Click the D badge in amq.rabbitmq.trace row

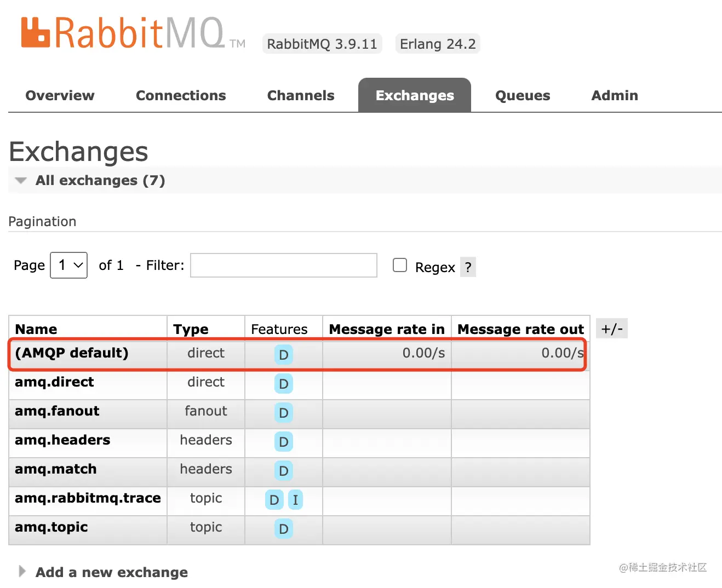[274, 500]
